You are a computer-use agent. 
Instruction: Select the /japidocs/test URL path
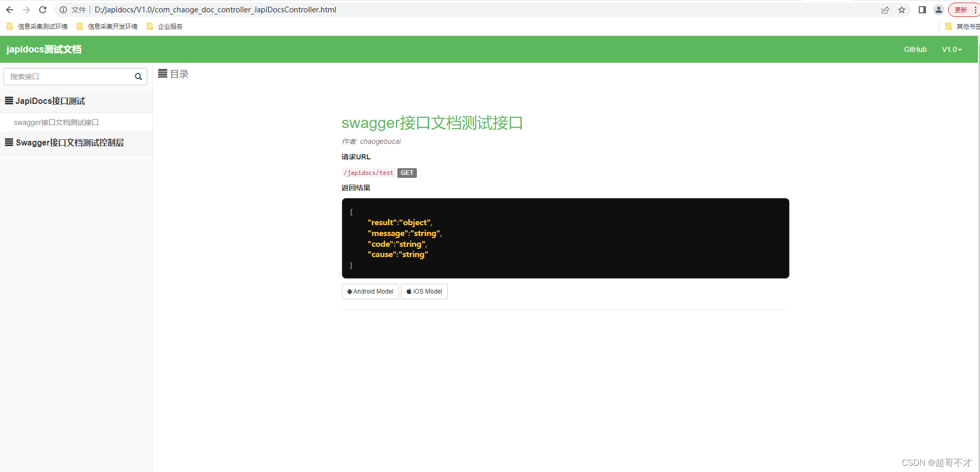369,173
